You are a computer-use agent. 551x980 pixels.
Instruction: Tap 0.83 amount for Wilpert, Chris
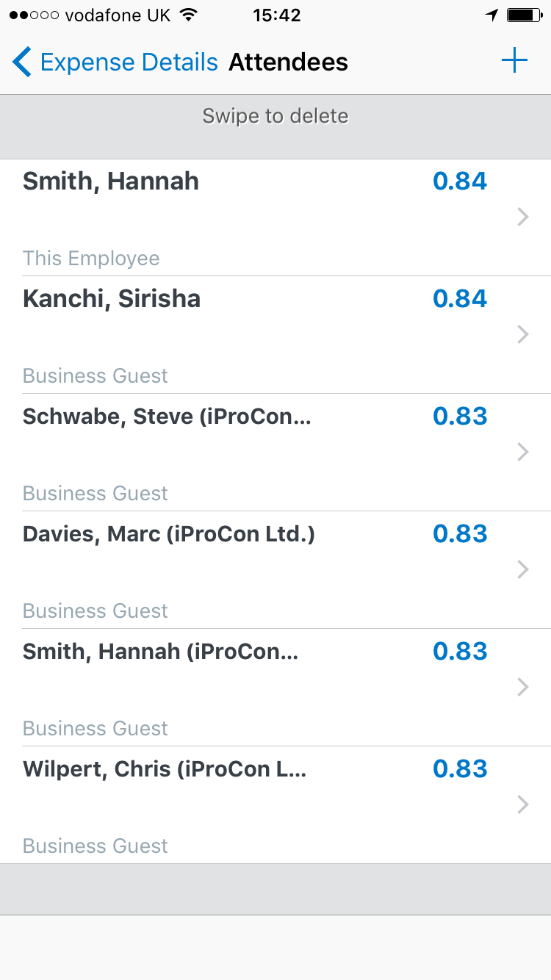coord(460,769)
